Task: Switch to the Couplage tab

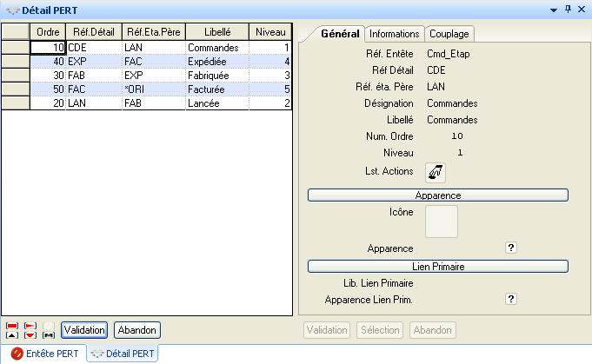Action: coord(449,34)
